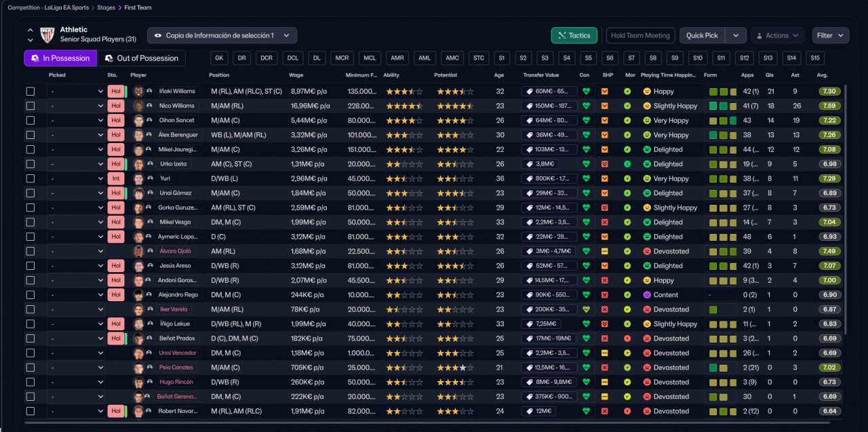
Task: Expand the Quick Pick dropdown arrow
Action: pyautogui.click(x=736, y=35)
